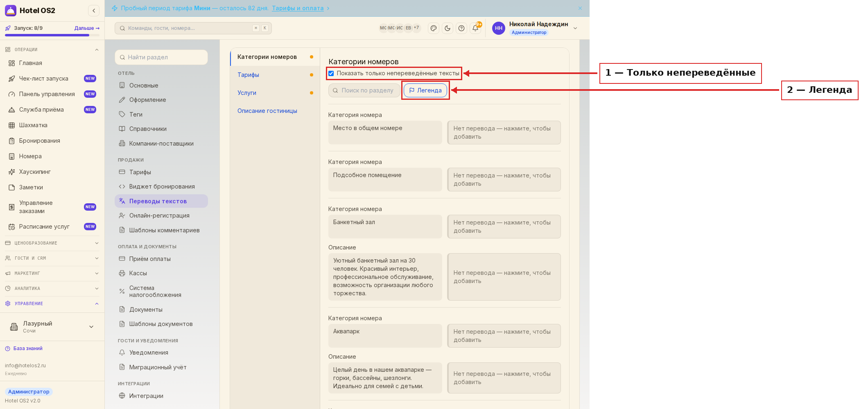Toggle dark mode moon icon
The image size is (868, 409).
(x=448, y=28)
